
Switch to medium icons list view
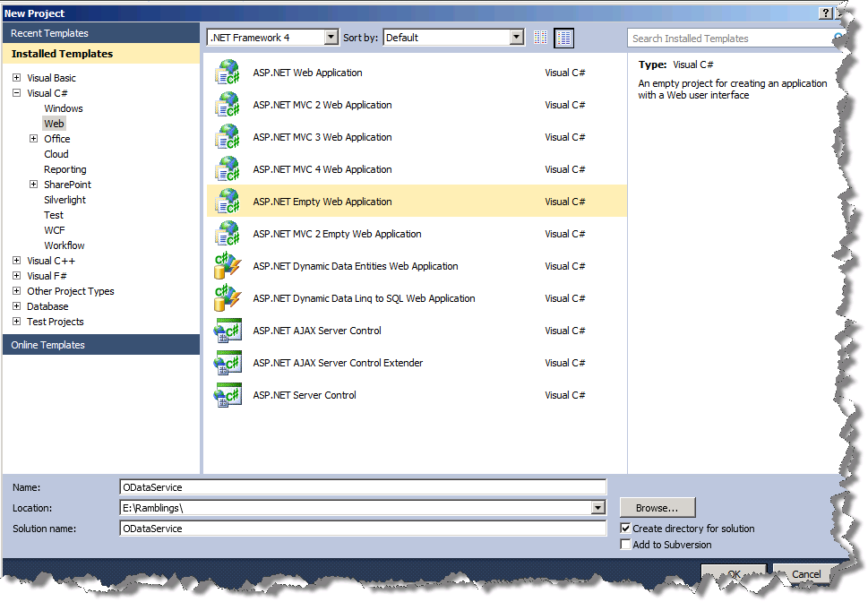tap(563, 38)
